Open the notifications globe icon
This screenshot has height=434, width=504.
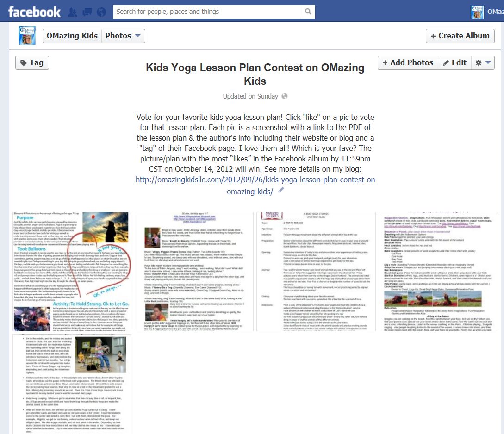101,12
